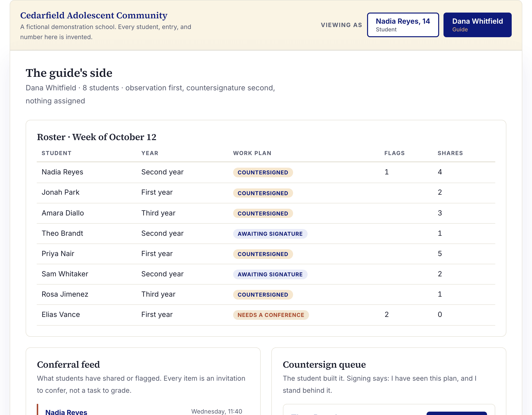
Task: Select Nadia Reyes in the roster
Action: (x=62, y=172)
